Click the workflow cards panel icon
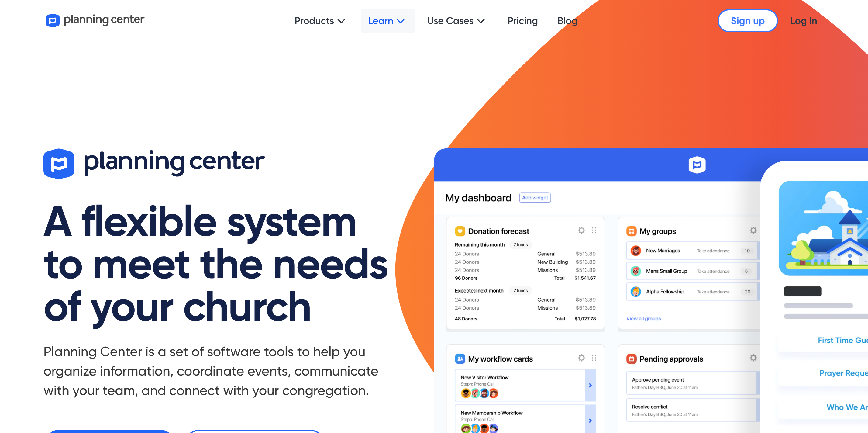The height and width of the screenshot is (433, 868). pos(460,359)
